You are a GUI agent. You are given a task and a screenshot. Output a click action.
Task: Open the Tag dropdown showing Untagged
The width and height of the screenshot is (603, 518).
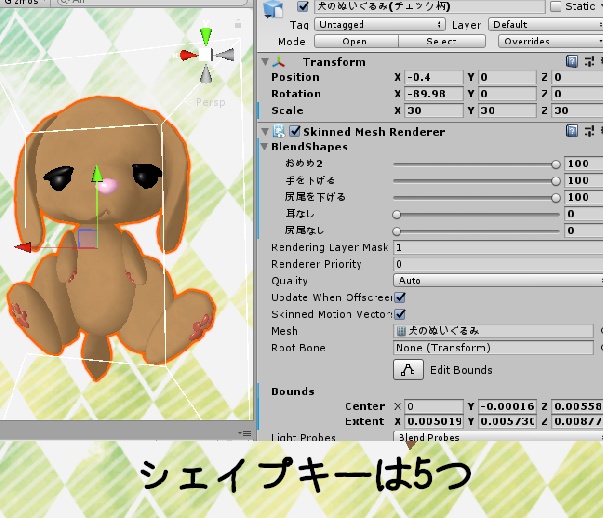(380, 25)
